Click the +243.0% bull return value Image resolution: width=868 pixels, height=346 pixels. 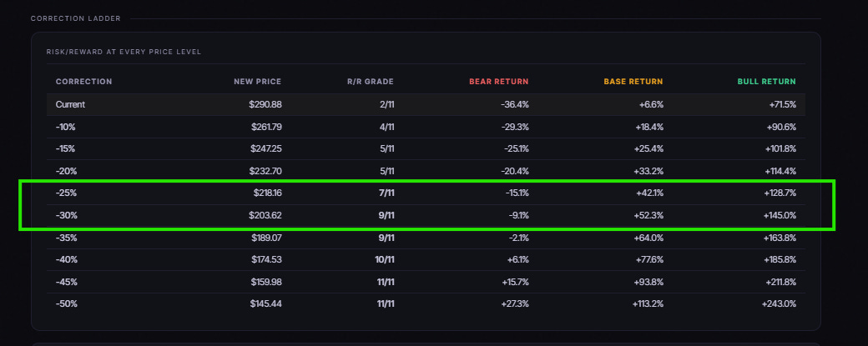pos(779,304)
